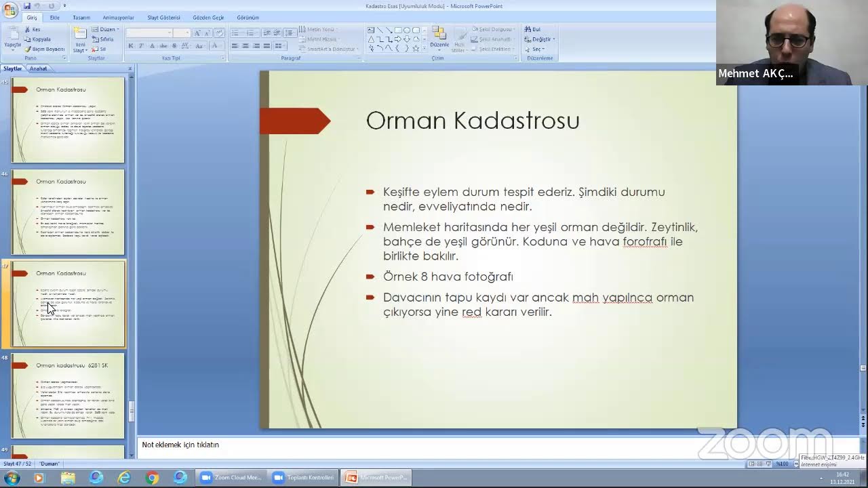
Task: Open the Animasyonlar ribbon tab
Action: pos(118,18)
